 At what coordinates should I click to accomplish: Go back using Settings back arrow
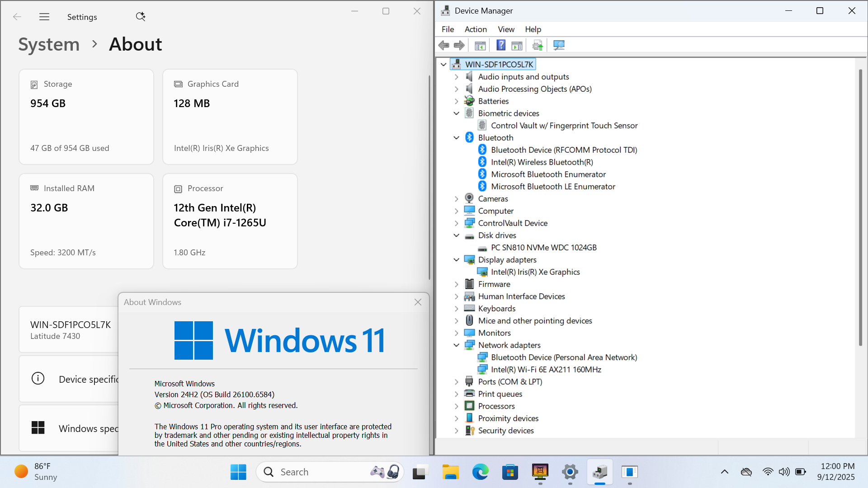pyautogui.click(x=17, y=17)
